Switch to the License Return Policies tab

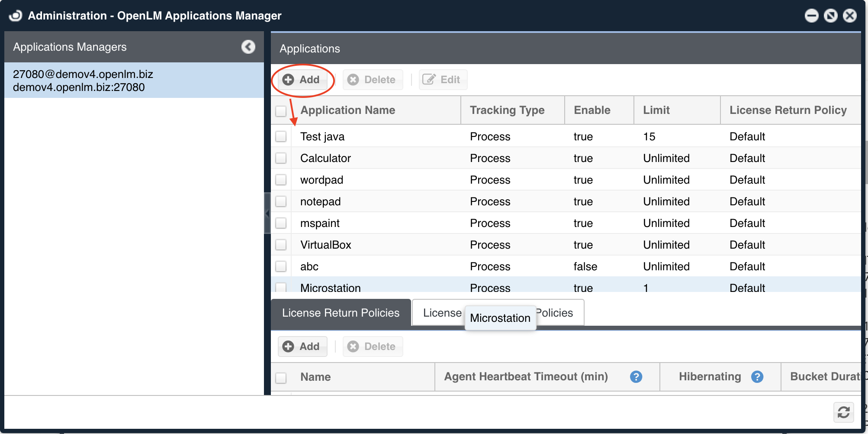[341, 313]
